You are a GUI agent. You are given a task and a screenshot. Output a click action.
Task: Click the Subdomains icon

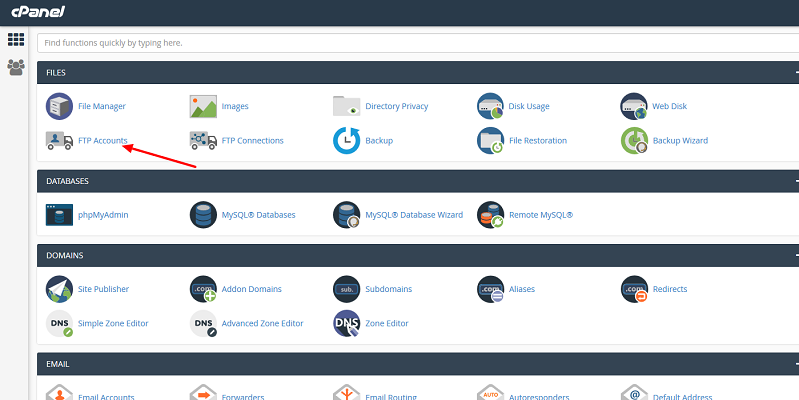[x=346, y=289]
